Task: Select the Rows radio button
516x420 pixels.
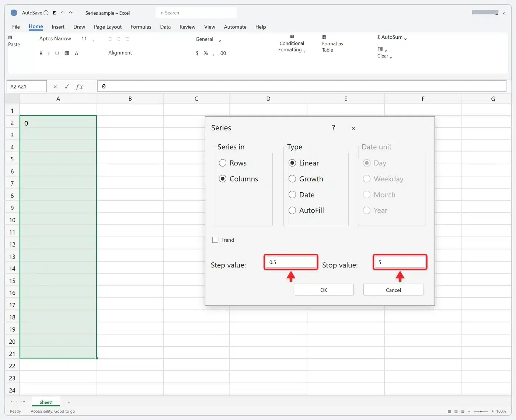Action: [223, 163]
